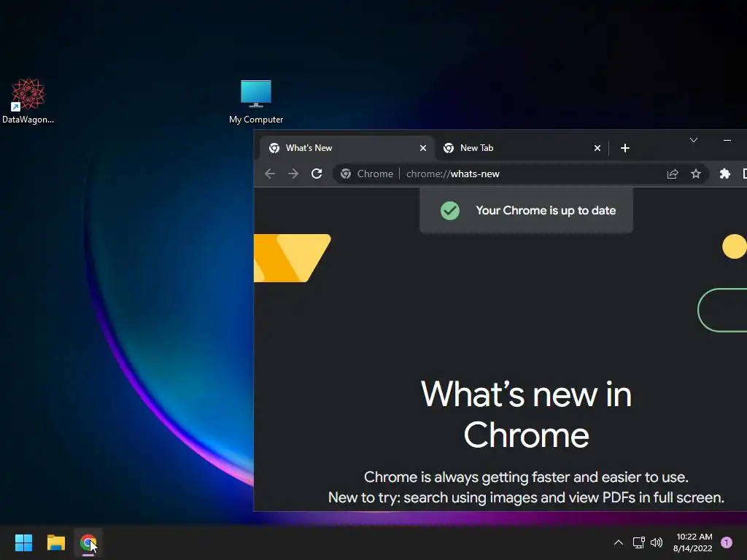Open the Windows Start menu
The image size is (747, 560).
[x=23, y=542]
